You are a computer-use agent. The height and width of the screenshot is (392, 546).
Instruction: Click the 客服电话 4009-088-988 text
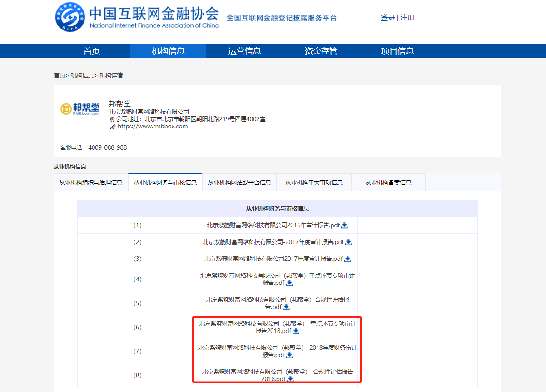point(93,147)
